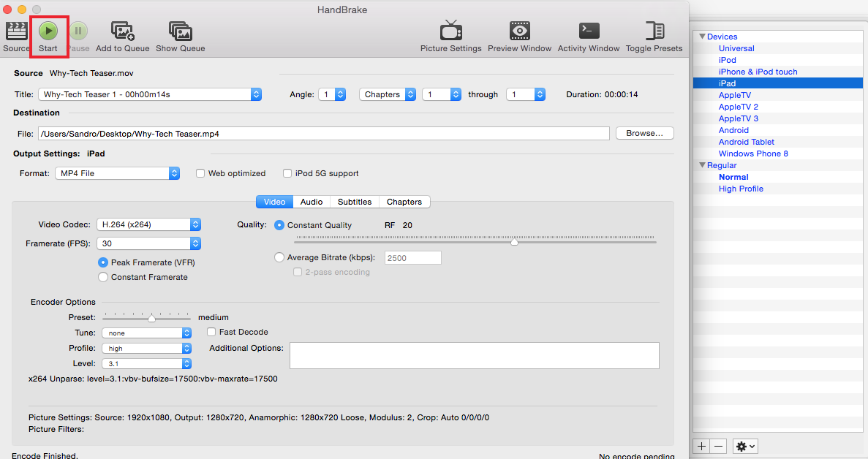Enable iPod 5G support checkbox

click(x=287, y=173)
